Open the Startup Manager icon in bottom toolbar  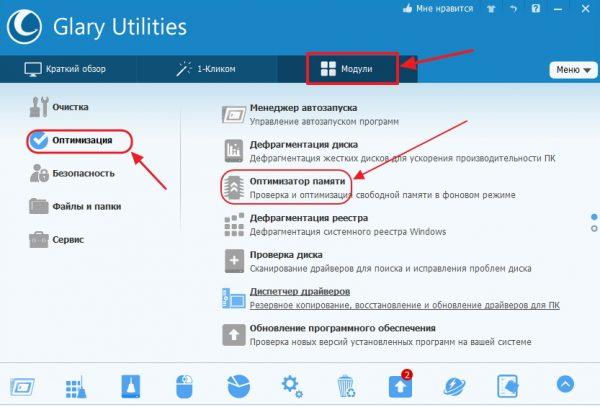(22, 386)
